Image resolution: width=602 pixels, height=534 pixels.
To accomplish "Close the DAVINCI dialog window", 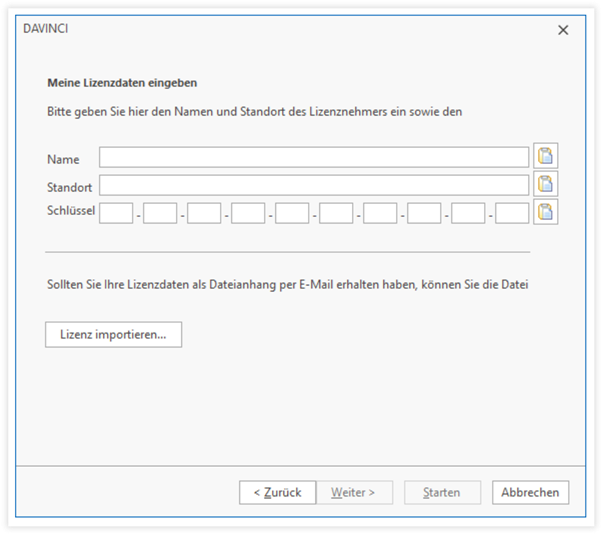I will coord(563,30).
